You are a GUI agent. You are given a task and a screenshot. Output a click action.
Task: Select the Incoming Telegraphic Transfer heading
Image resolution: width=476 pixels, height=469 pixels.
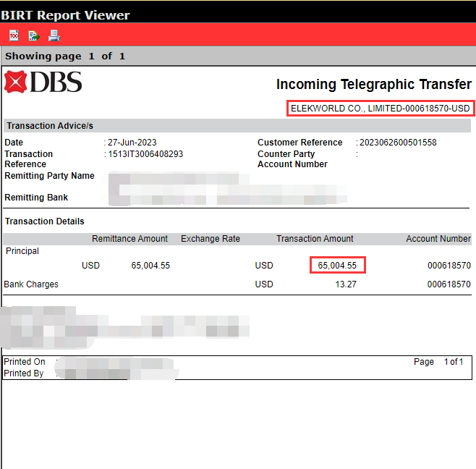coord(374,84)
